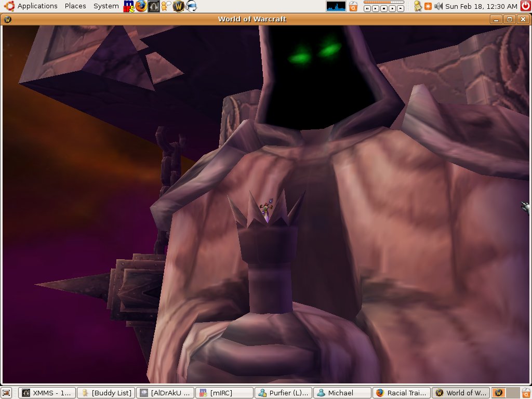
Task: Switch to the XMMS taskbar window
Action: click(47, 393)
